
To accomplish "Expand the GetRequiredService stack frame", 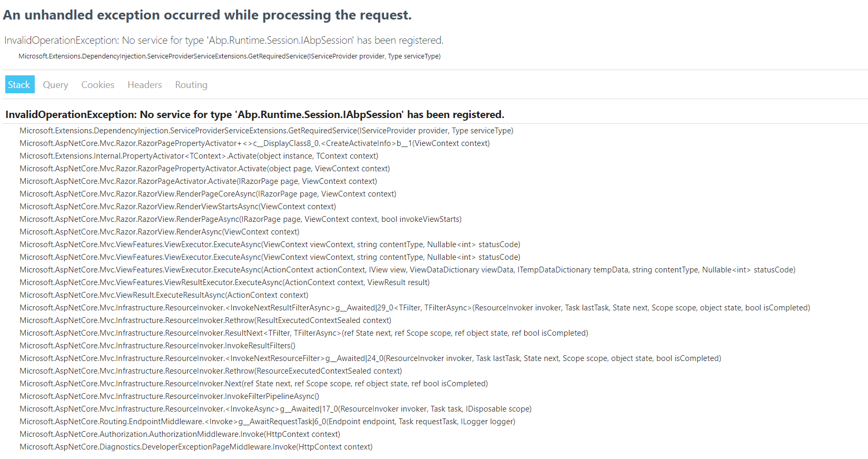I will pos(266,130).
